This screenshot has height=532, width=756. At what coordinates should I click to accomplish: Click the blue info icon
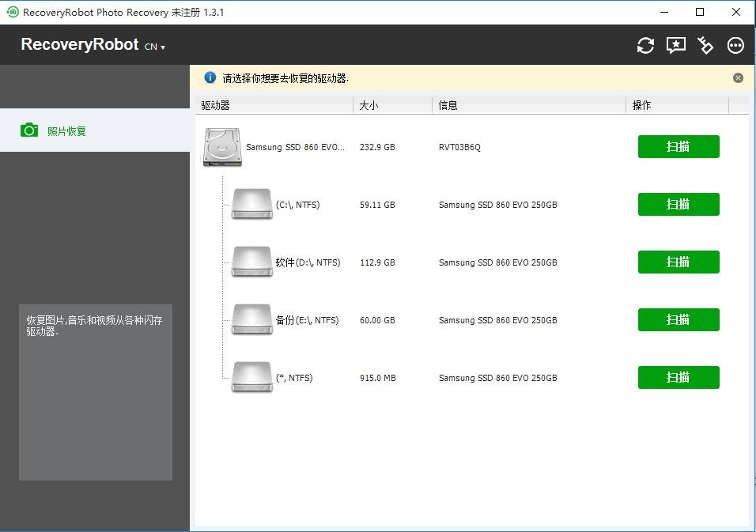[x=210, y=77]
